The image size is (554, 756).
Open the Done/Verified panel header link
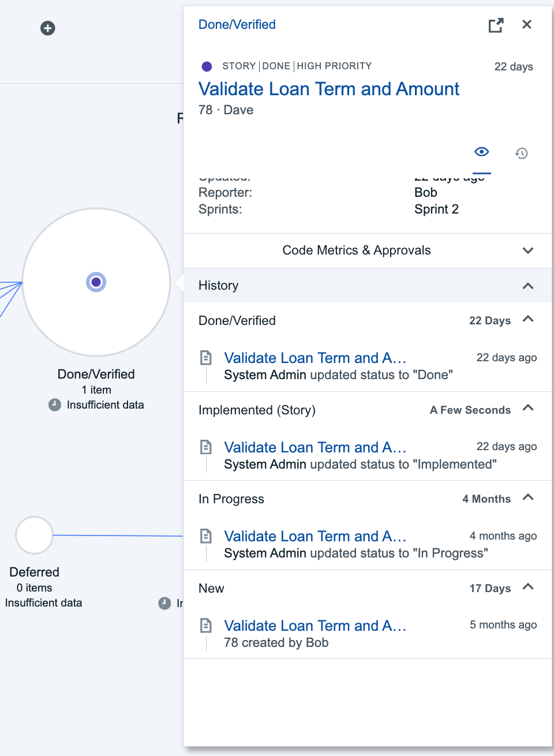(x=237, y=24)
